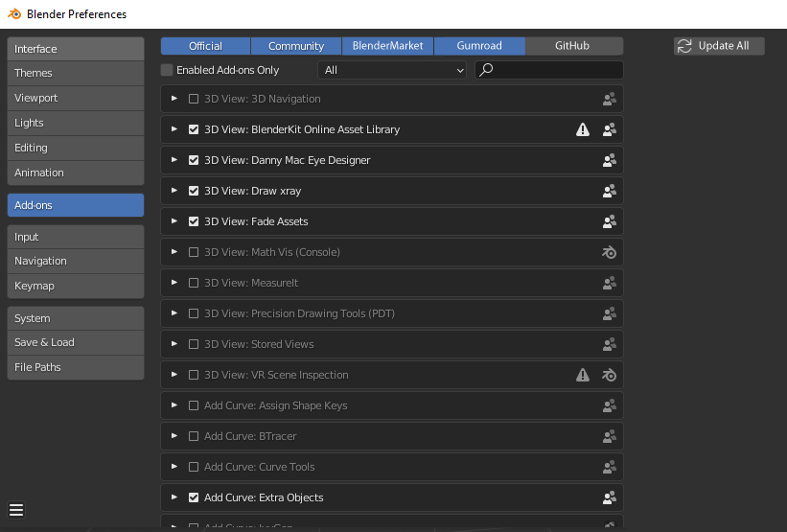Open the Themes preferences section
787x532 pixels.
(76, 73)
